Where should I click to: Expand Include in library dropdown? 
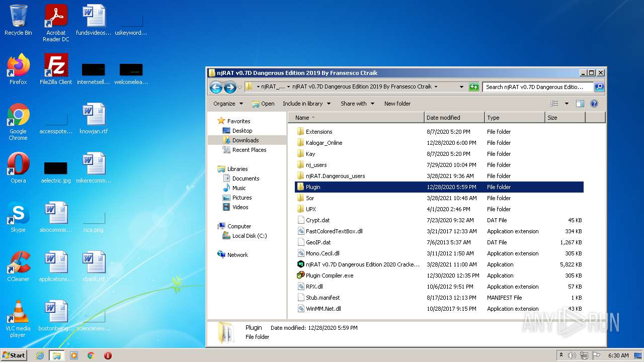(x=306, y=104)
